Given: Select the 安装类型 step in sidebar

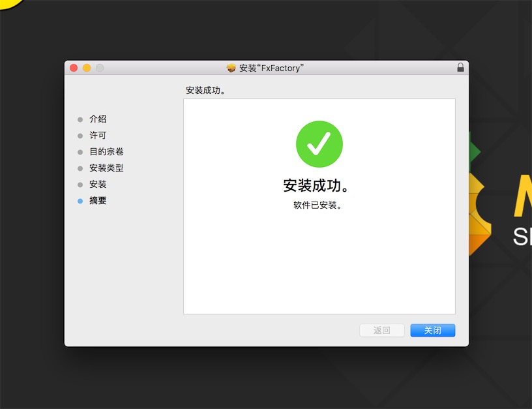Looking at the screenshot, I should tap(106, 168).
